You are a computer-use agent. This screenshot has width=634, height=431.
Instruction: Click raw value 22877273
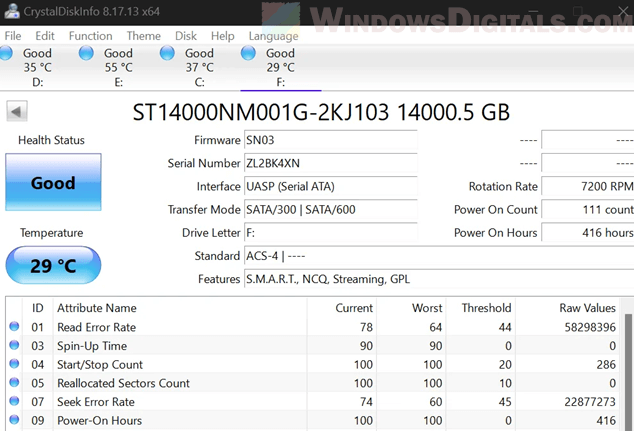pyautogui.click(x=590, y=402)
